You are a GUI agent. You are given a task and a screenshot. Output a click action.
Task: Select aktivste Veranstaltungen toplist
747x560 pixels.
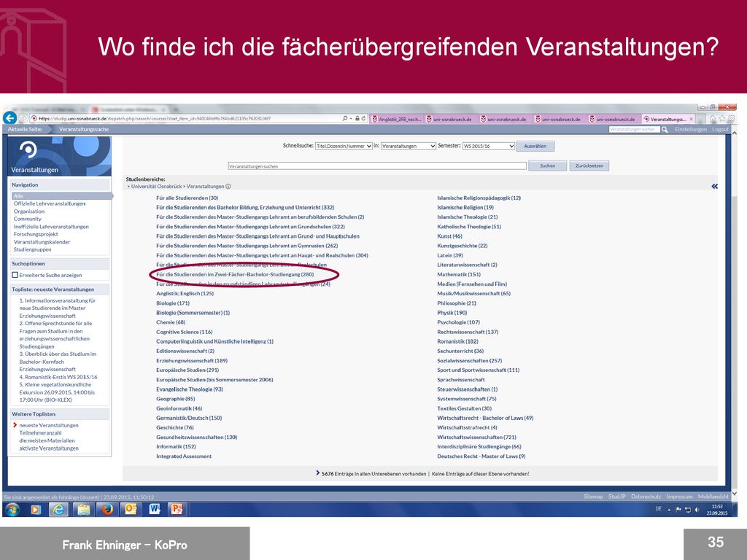coord(49,448)
